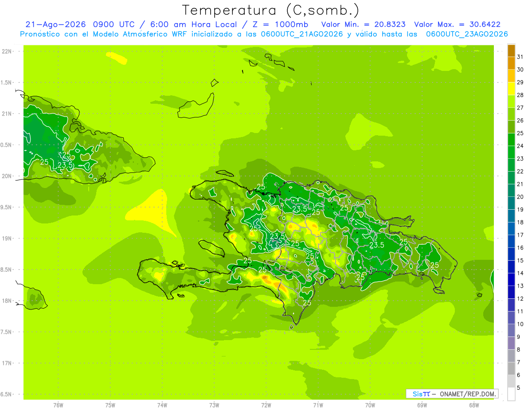Select the yellow 28 degree legend swatch
532x411 pixels.
coord(511,89)
